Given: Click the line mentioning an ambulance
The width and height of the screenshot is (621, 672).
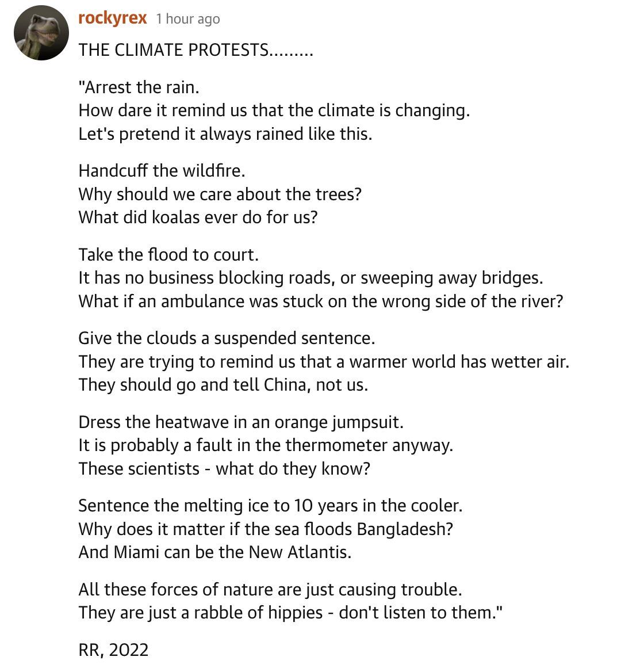Looking at the screenshot, I should tap(320, 301).
